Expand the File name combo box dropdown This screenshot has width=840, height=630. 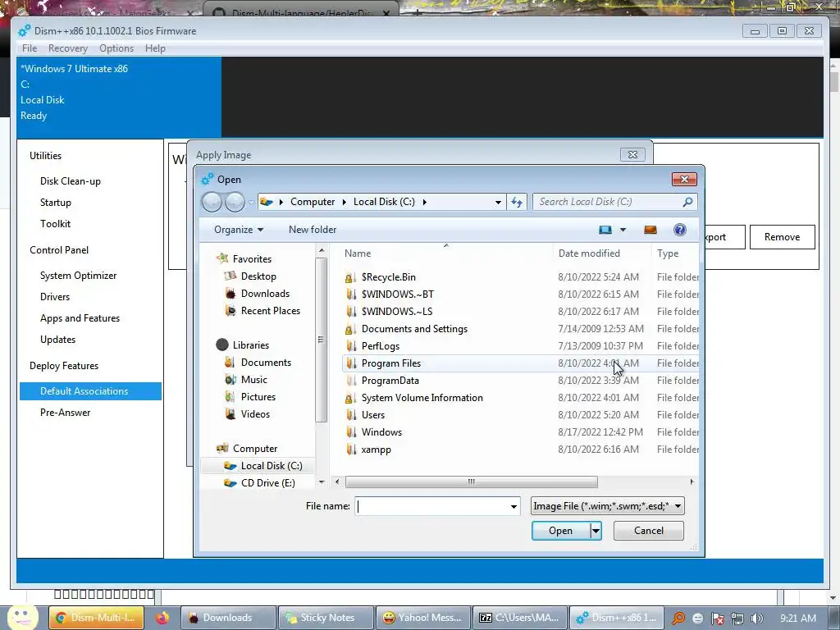click(514, 506)
